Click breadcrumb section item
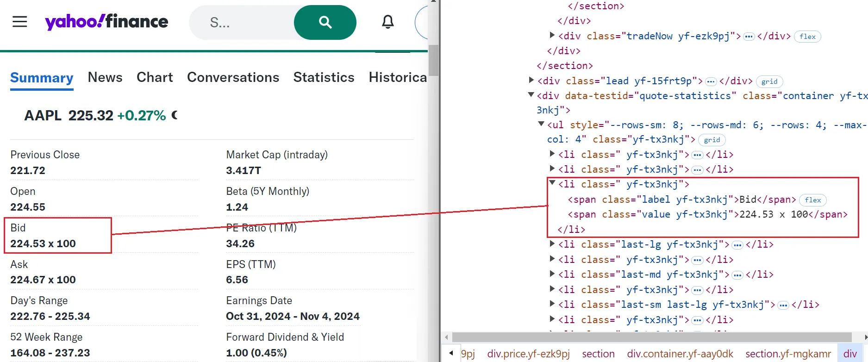This screenshot has height=362, width=868. click(x=598, y=354)
